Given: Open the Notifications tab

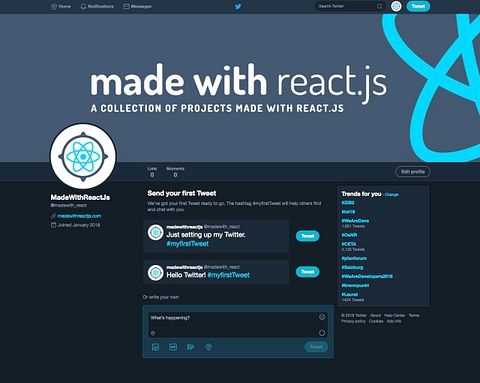Looking at the screenshot, I should point(97,6).
